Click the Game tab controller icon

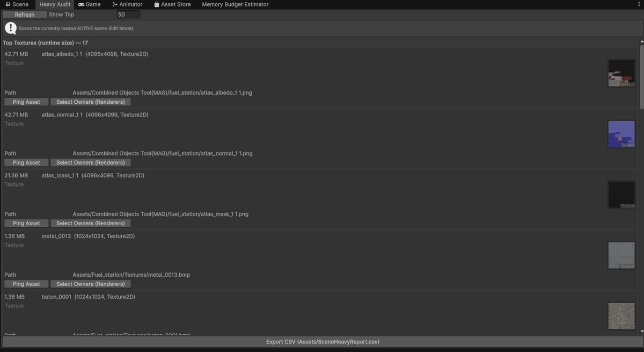[81, 4]
